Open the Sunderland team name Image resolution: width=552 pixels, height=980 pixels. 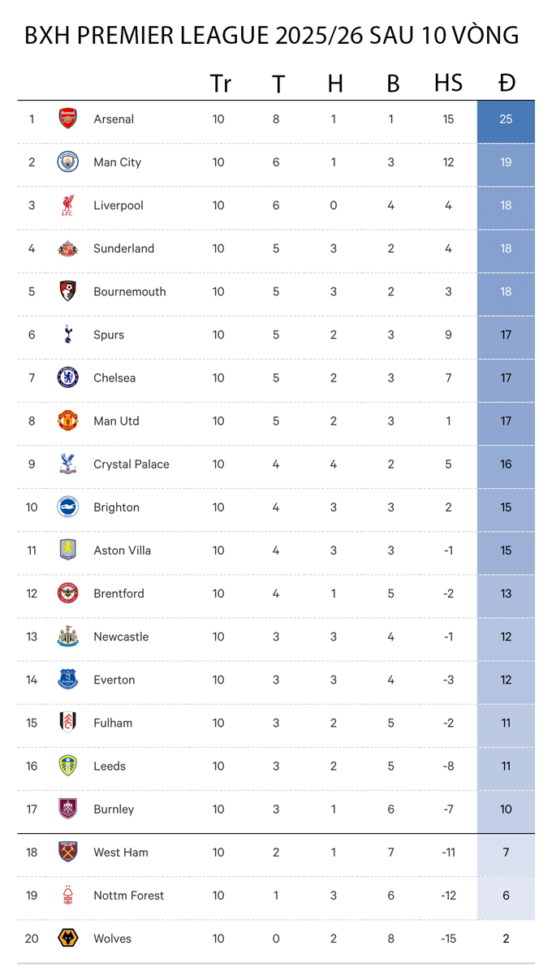[123, 248]
